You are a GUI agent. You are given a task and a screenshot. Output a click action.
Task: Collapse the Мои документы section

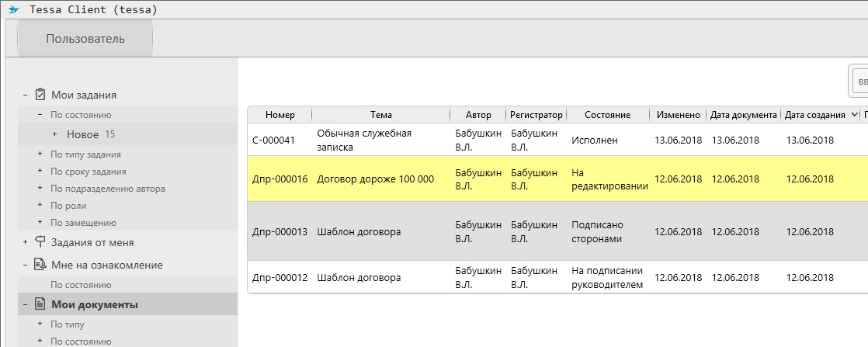[x=26, y=305]
